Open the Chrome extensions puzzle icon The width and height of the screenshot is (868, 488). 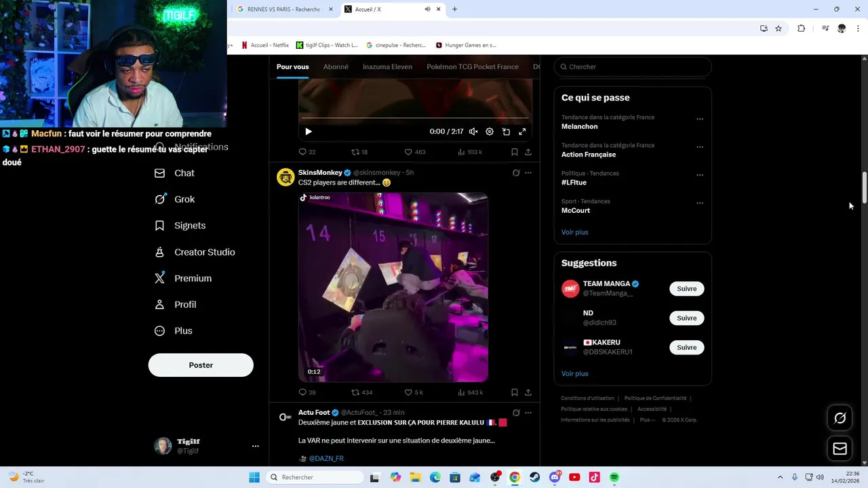pyautogui.click(x=801, y=28)
